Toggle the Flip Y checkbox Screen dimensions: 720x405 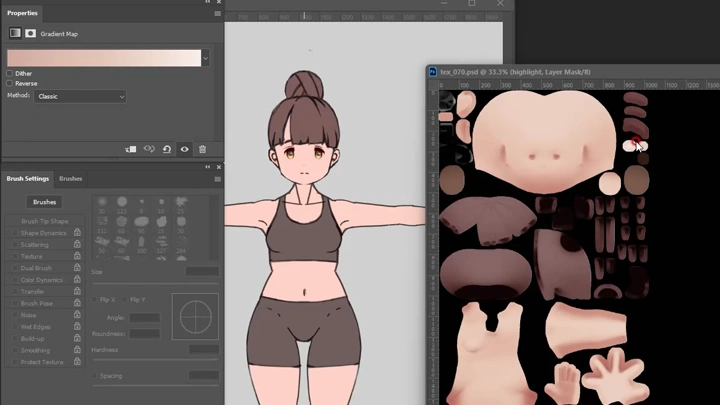tap(124, 299)
